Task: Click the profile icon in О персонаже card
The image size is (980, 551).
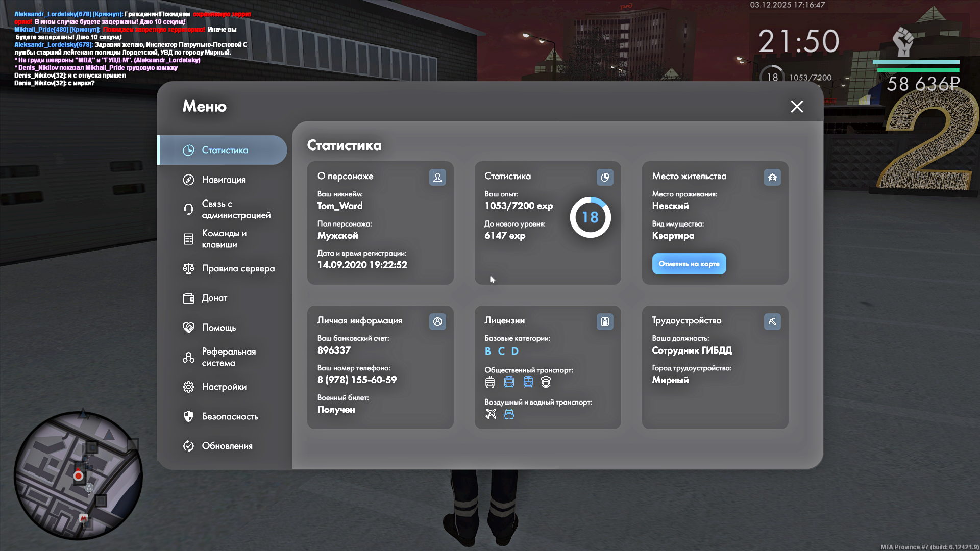Action: tap(437, 177)
